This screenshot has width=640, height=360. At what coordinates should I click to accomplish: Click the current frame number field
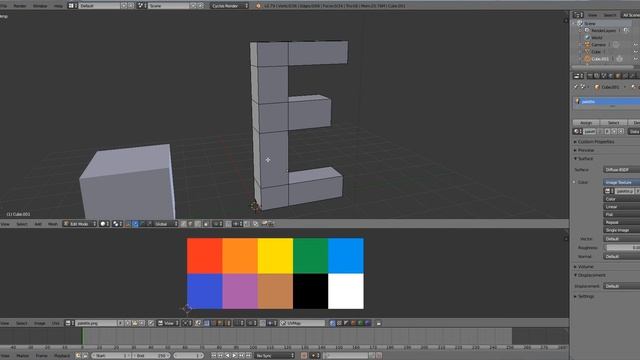pyautogui.click(x=189, y=356)
